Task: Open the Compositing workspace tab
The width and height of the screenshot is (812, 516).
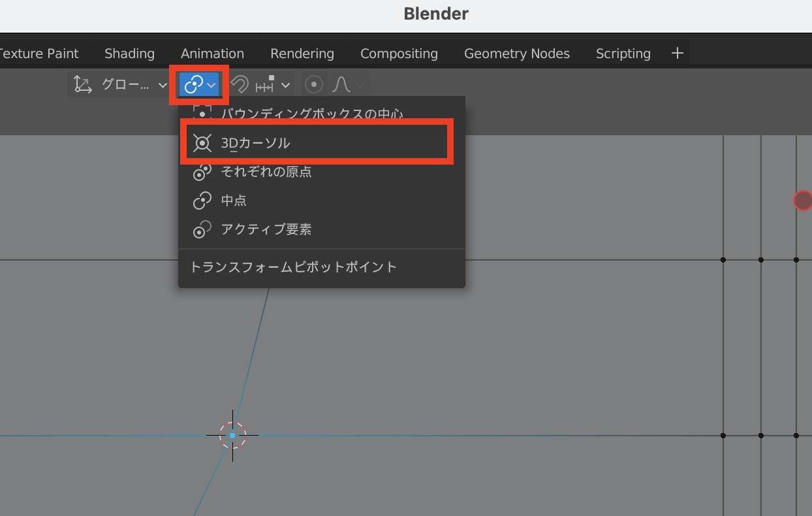Action: [399, 54]
